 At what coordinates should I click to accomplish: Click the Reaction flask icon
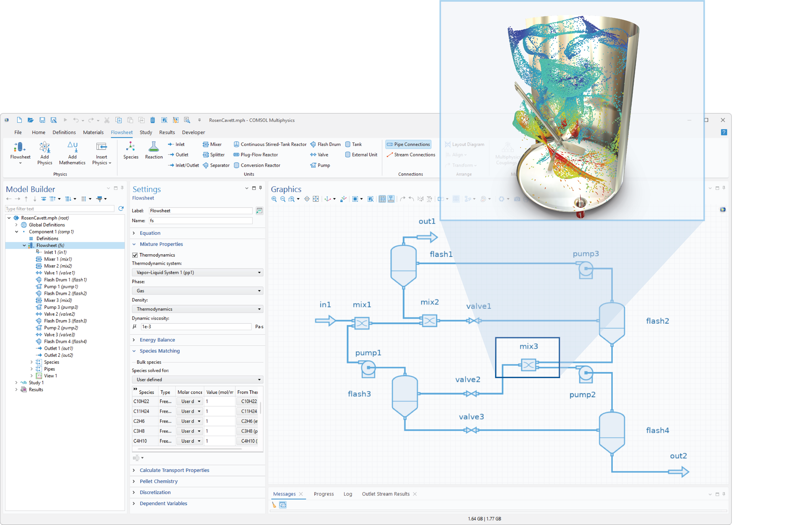[154, 150]
